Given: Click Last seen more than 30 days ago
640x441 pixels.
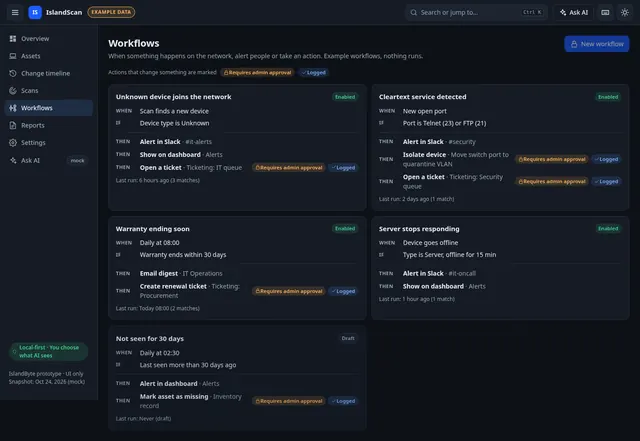Looking at the screenshot, I should (x=188, y=365).
